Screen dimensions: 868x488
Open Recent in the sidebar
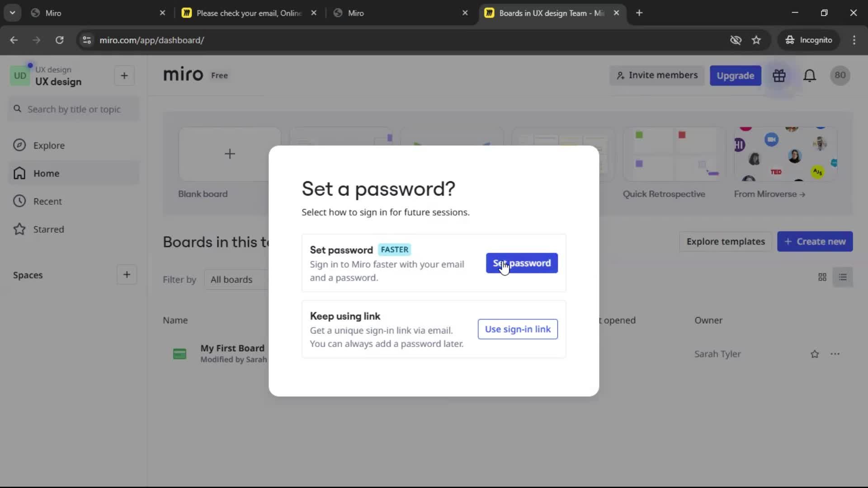(x=74, y=202)
